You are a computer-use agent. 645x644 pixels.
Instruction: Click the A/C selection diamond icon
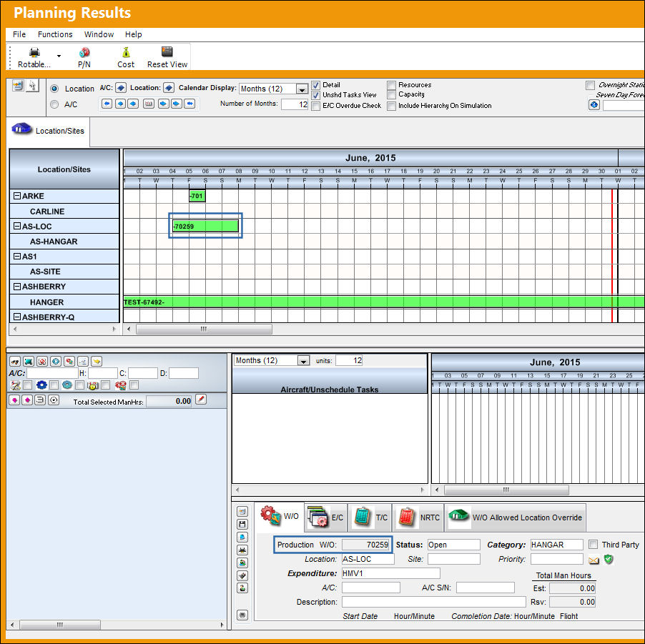[x=121, y=88]
